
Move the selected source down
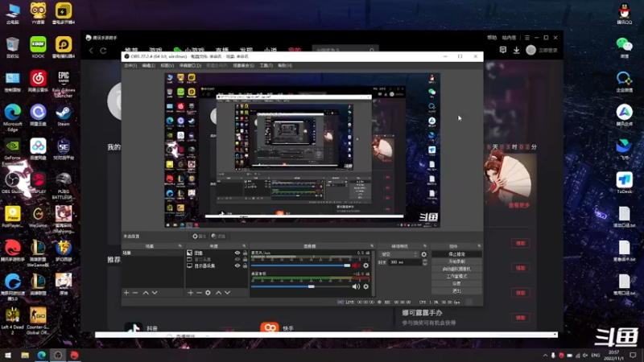click(228, 293)
